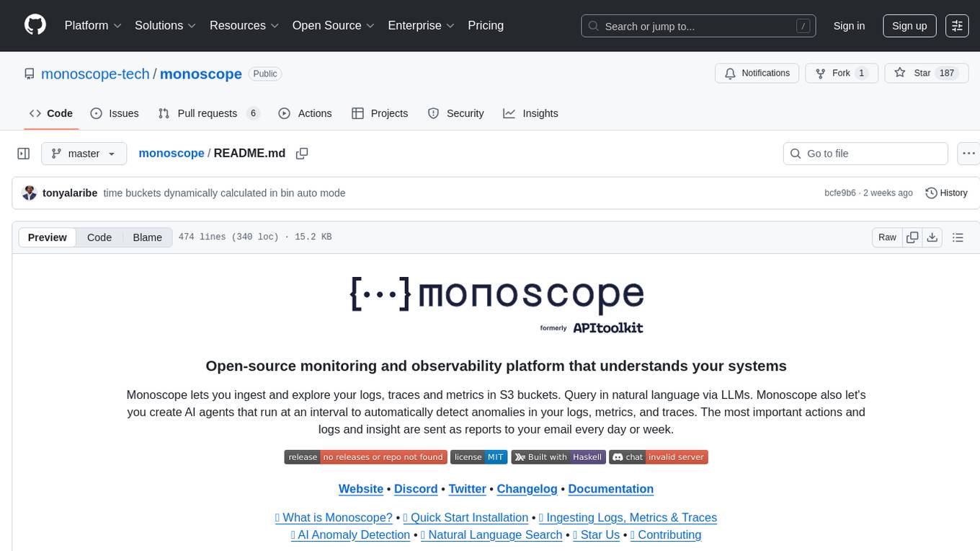
Task: Jump to Ingesting Logs, Metrics & Traces
Action: (x=628, y=517)
